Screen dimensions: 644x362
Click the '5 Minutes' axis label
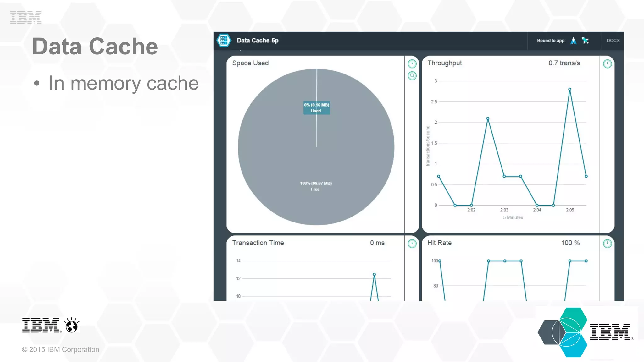513,217
